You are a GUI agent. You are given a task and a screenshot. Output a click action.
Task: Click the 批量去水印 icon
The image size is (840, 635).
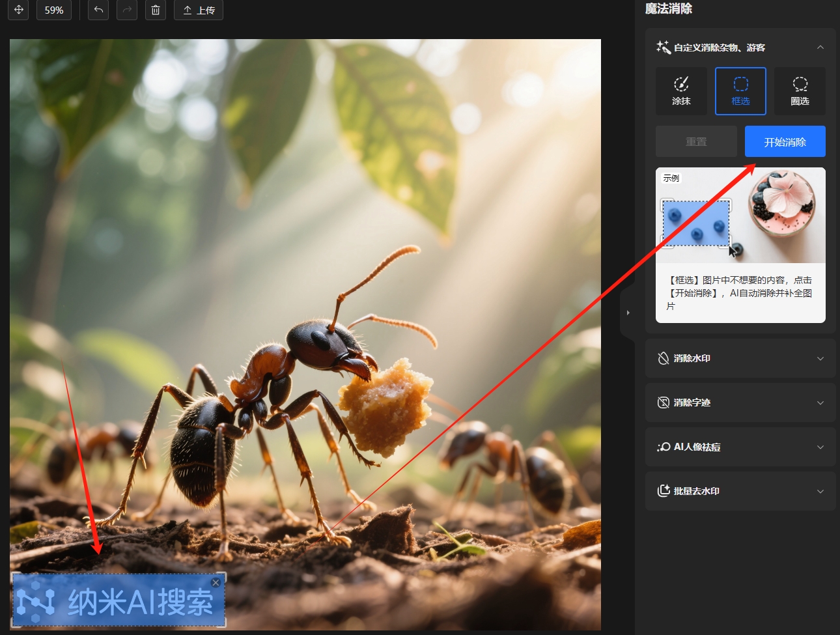point(664,491)
